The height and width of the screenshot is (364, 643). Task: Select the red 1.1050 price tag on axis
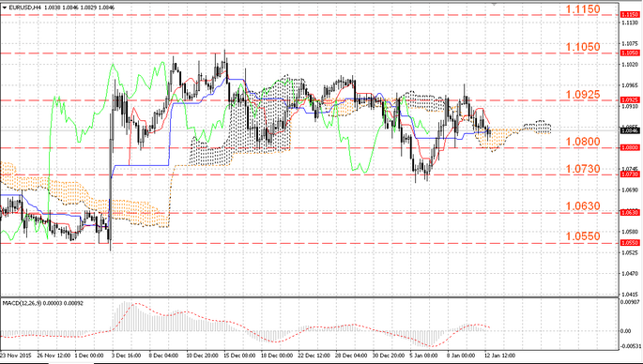630,53
